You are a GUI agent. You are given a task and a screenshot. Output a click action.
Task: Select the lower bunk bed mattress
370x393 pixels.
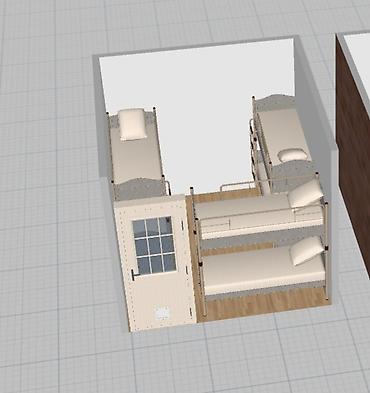point(263,269)
